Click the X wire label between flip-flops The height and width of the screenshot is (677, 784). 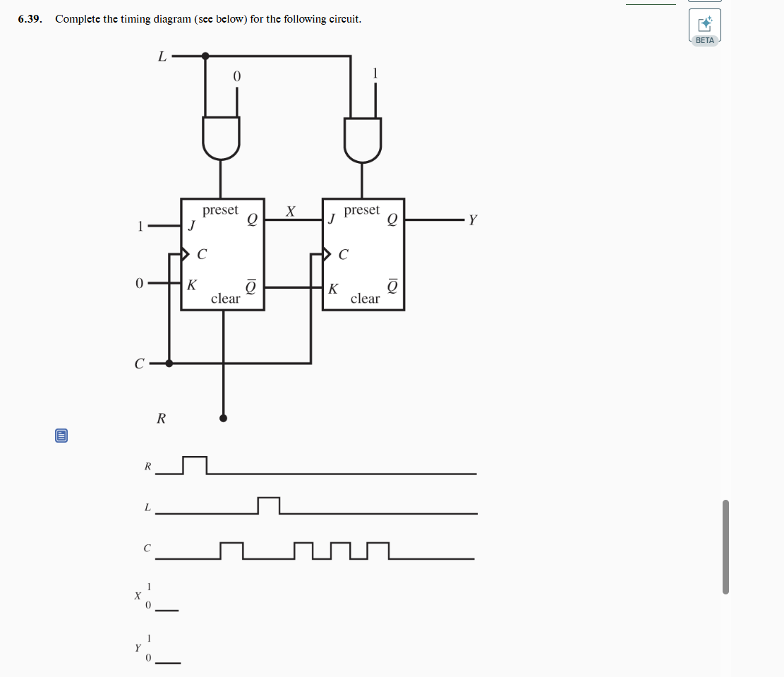[x=290, y=211]
